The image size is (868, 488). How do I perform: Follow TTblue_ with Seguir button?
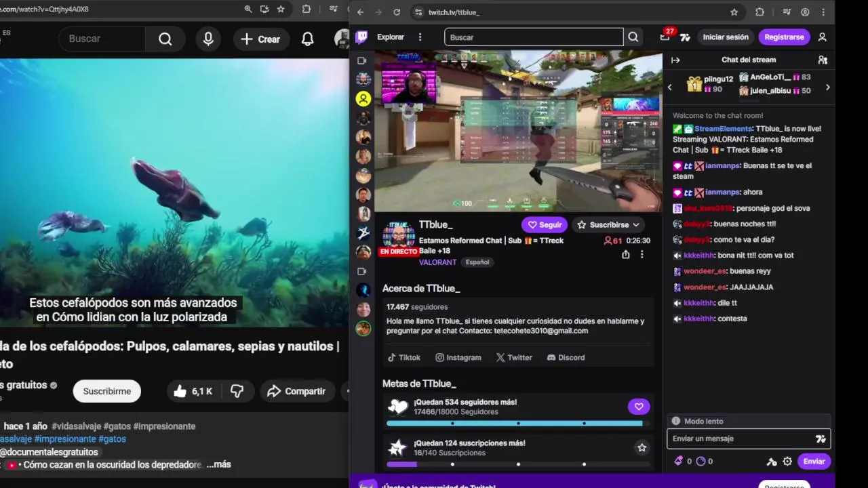(x=545, y=225)
